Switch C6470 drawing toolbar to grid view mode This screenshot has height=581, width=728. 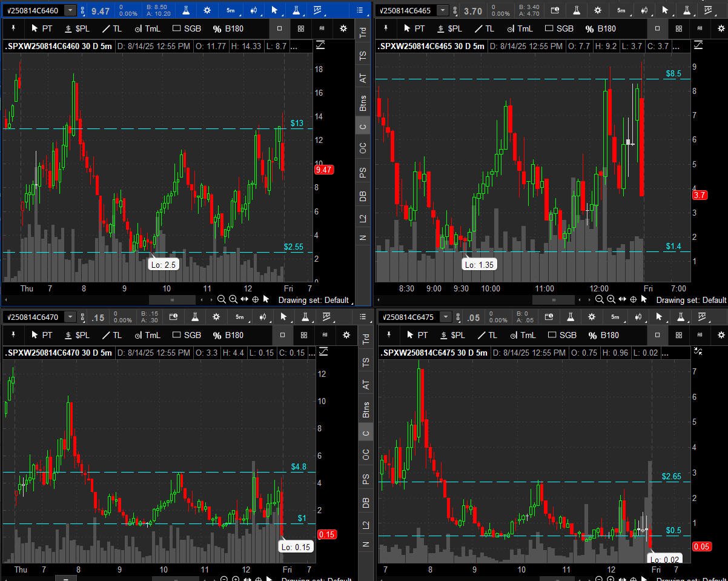point(304,335)
